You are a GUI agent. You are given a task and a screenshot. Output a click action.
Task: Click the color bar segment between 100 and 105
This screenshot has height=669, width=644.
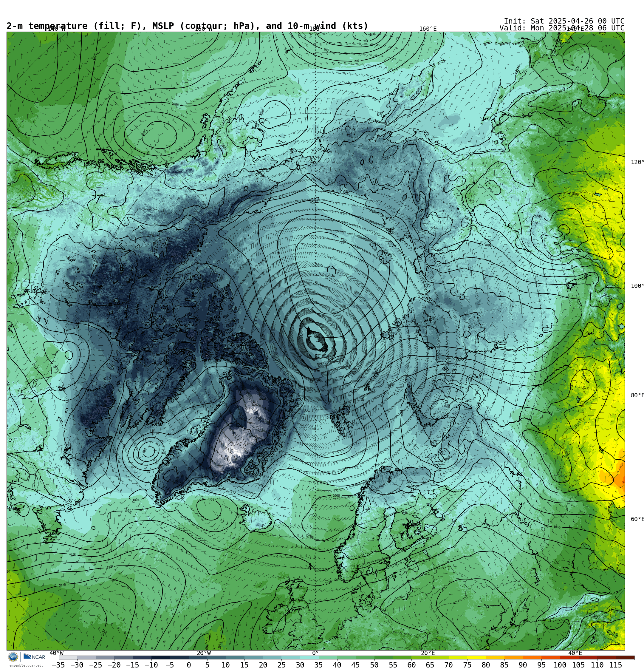point(569,657)
